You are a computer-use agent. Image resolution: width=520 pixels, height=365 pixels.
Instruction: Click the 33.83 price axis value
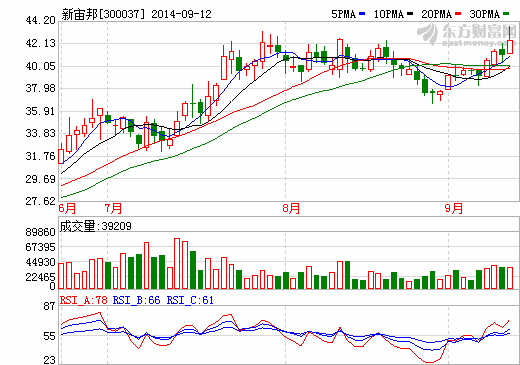[x=40, y=133]
